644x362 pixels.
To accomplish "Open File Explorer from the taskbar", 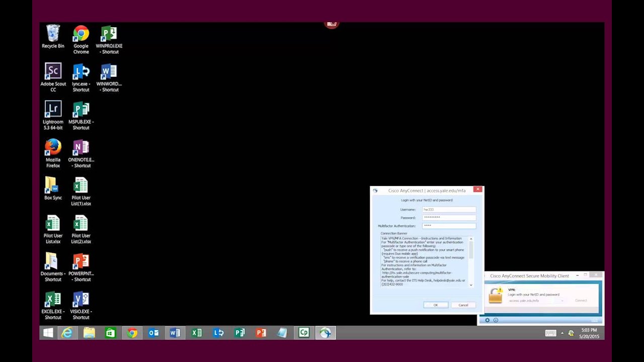I will (x=89, y=333).
